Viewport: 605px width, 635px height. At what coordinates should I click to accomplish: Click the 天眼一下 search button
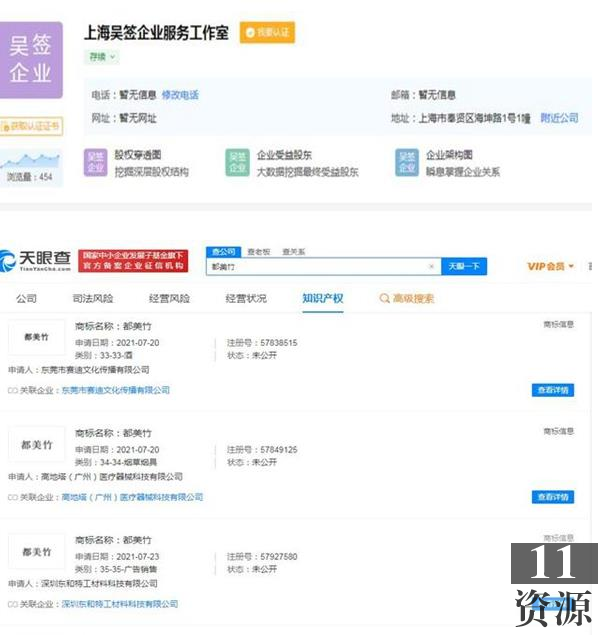point(464,266)
